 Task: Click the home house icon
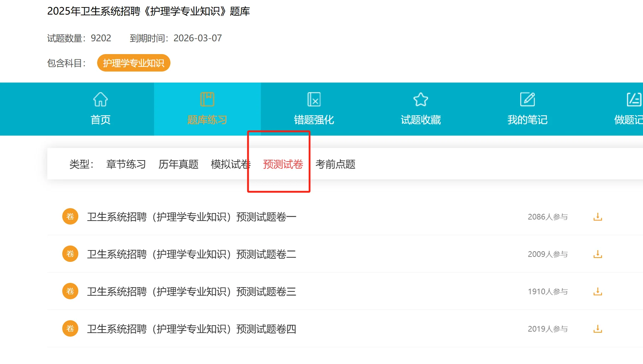[100, 99]
